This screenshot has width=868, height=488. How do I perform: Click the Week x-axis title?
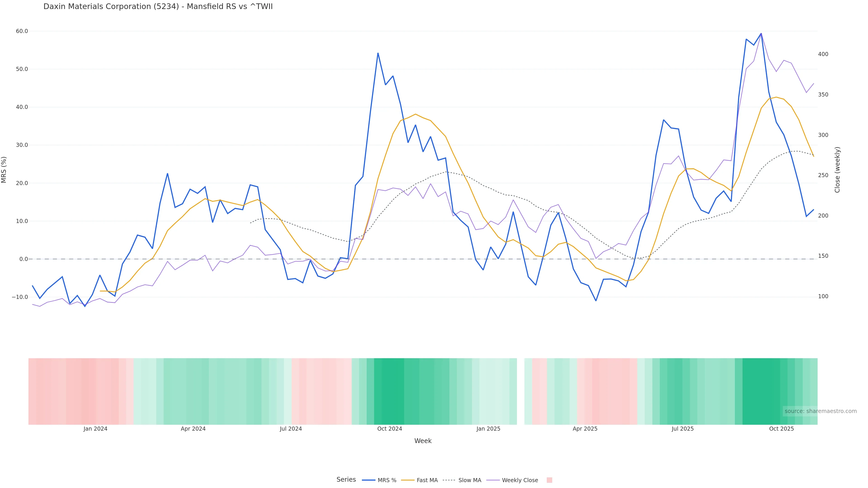(423, 441)
